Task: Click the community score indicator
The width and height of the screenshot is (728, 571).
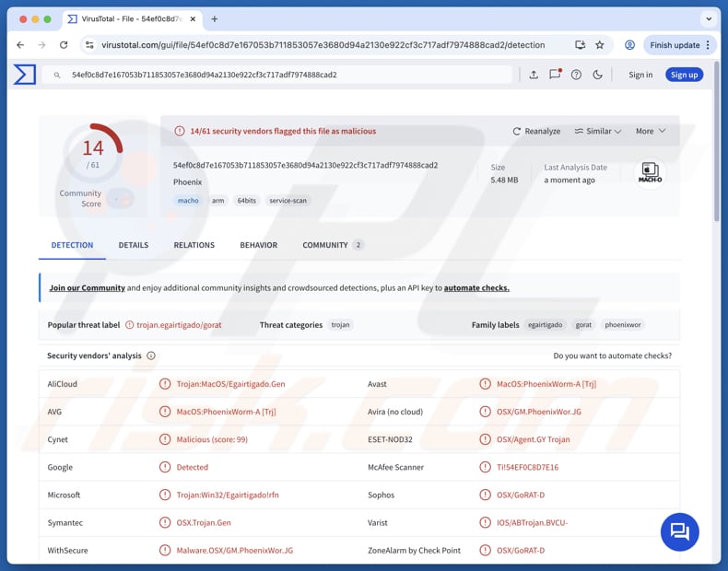Action: [x=120, y=200]
